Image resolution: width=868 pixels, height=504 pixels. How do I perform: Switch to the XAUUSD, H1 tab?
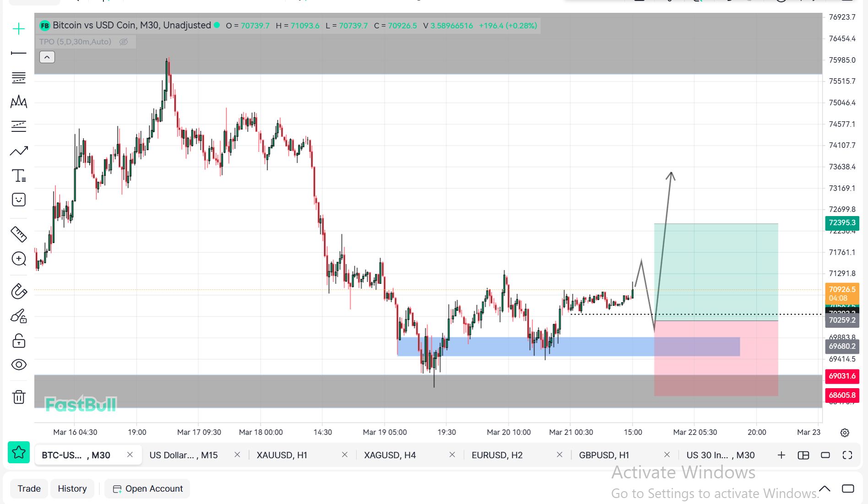pyautogui.click(x=282, y=455)
